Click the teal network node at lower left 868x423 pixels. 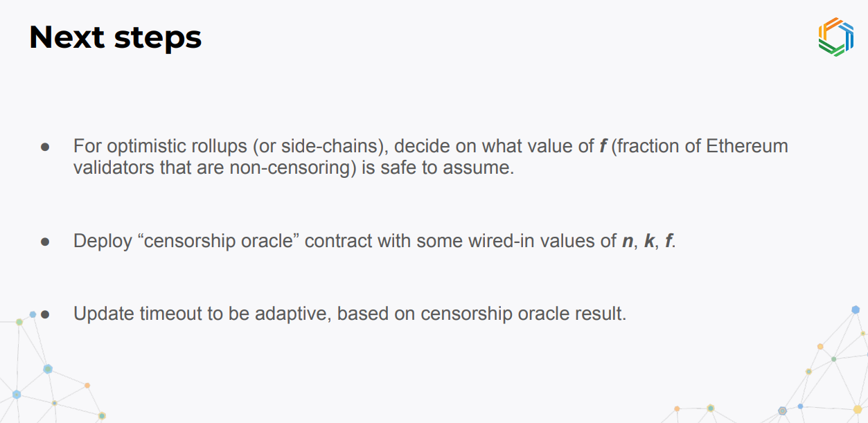[x=48, y=369]
